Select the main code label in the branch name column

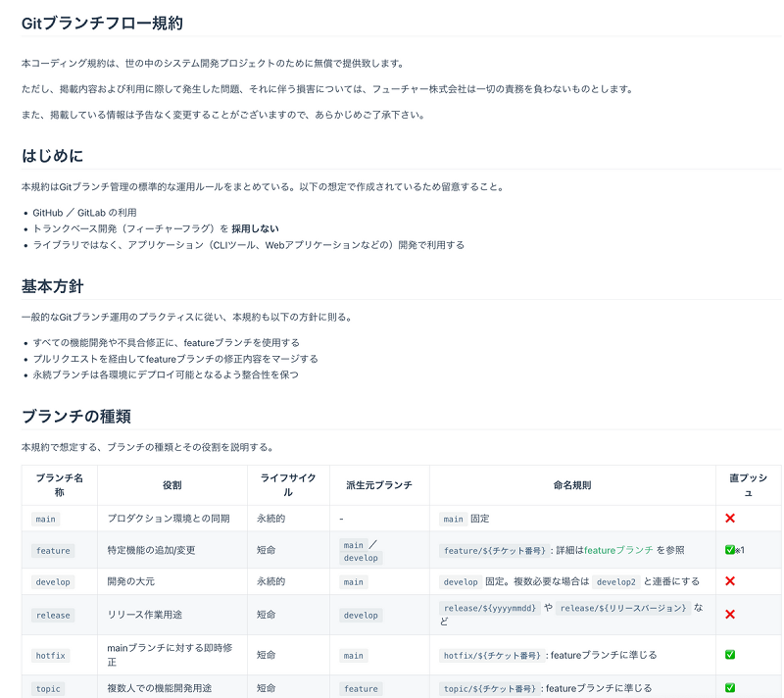(x=45, y=519)
